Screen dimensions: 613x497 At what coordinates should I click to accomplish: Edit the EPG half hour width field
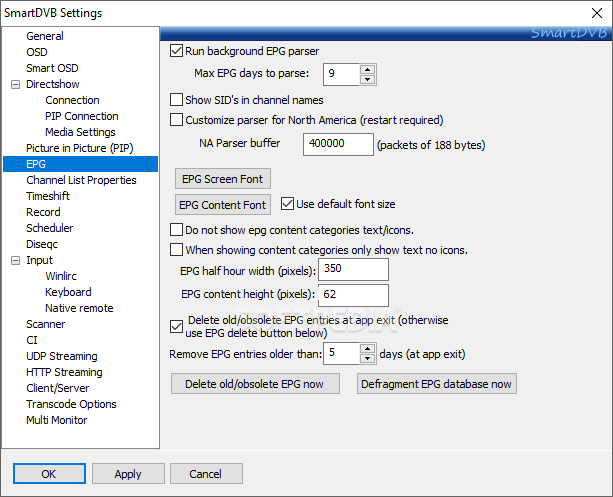[x=353, y=269]
